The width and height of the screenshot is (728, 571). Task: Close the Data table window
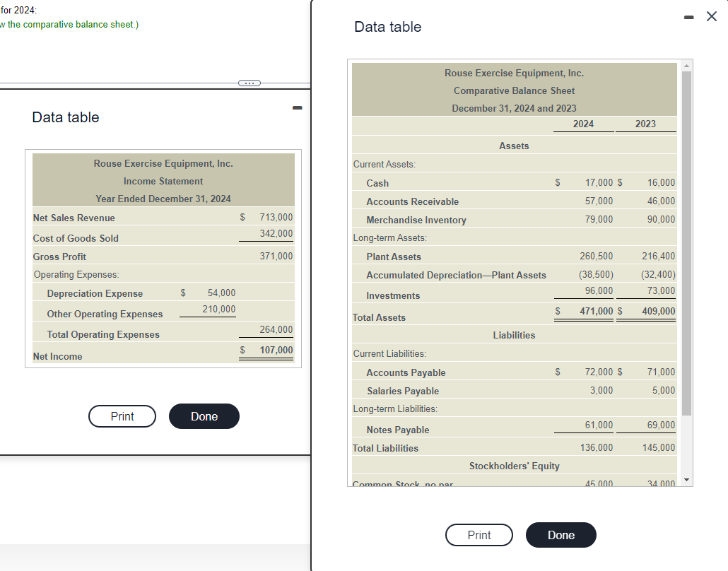click(711, 16)
